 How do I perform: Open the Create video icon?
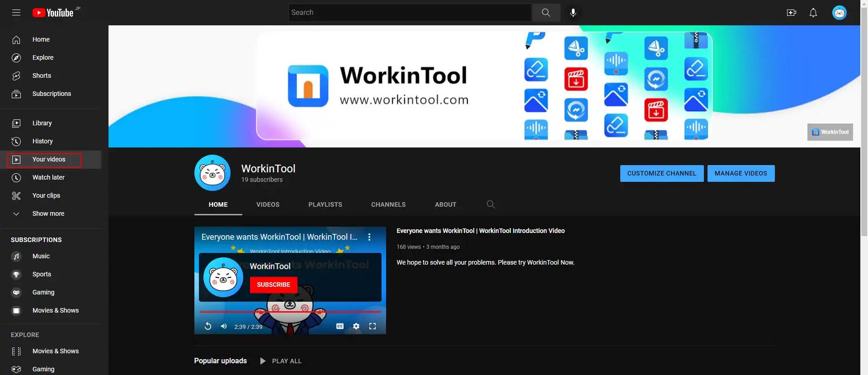point(792,13)
